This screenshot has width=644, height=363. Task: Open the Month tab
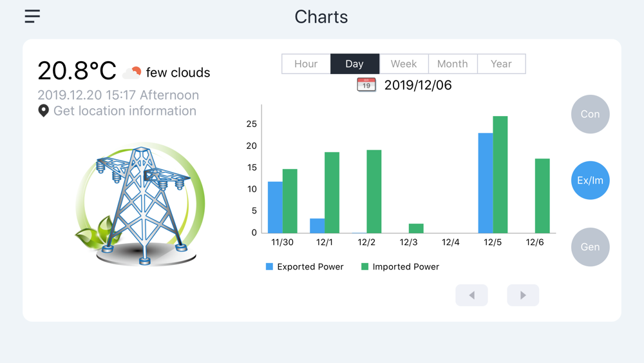[453, 64]
